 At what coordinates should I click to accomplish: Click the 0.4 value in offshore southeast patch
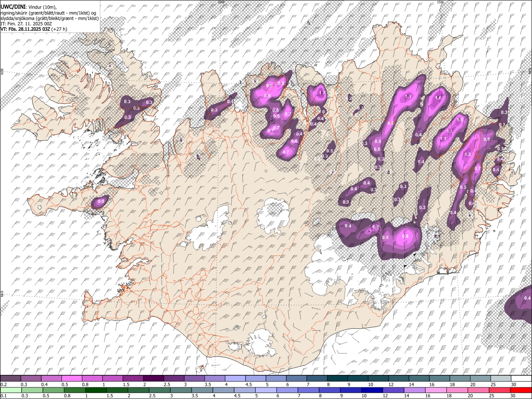coord(527,298)
